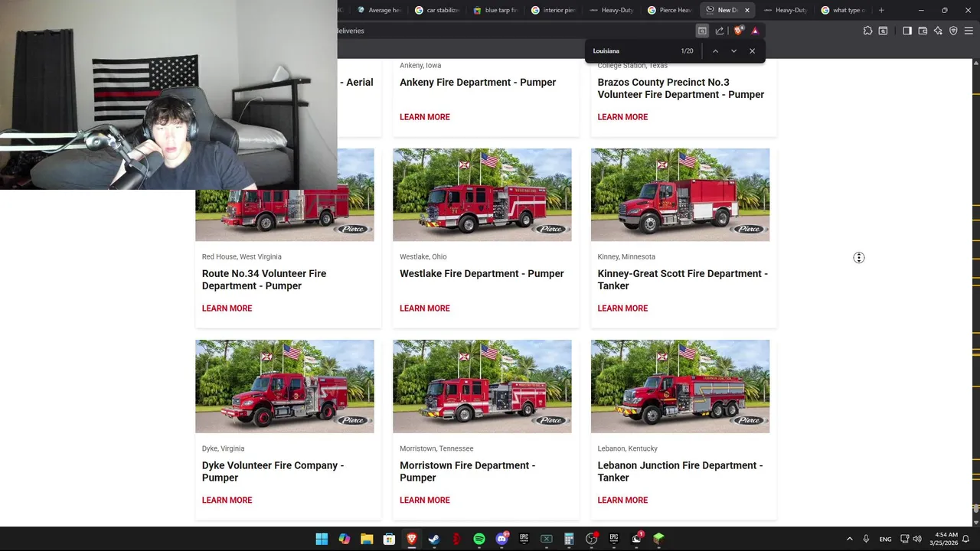Show hidden system tray icons
Viewport: 980px width, 551px height.
pos(849,539)
